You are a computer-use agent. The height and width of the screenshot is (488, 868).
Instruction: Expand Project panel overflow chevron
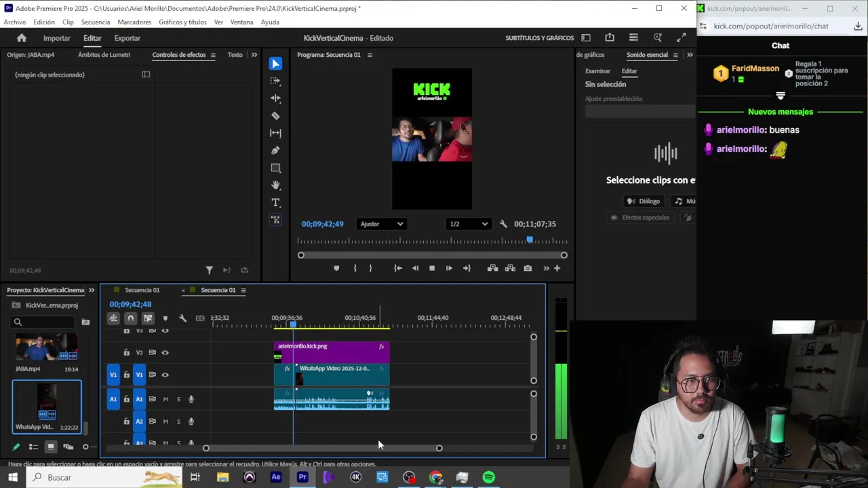point(92,290)
